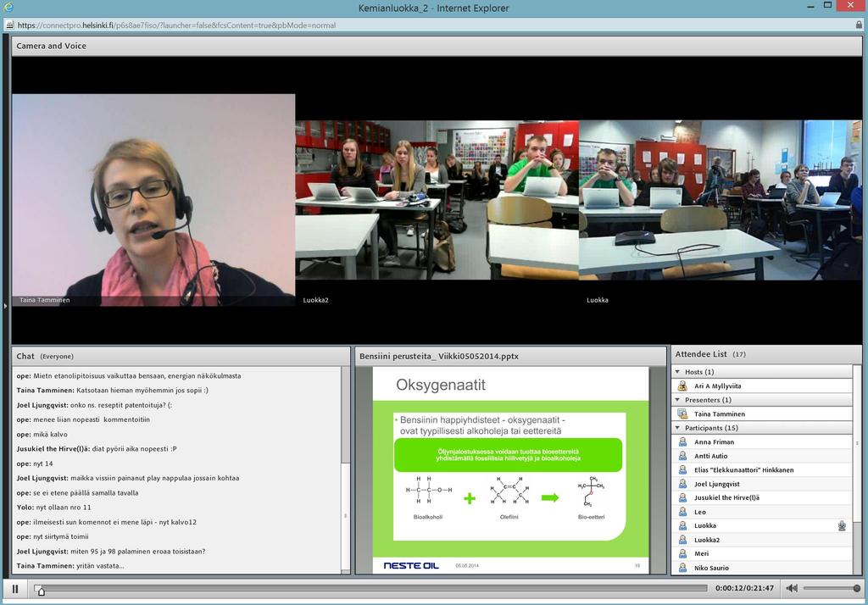Click chat message about "reseptit patentoituja"

coord(94,405)
